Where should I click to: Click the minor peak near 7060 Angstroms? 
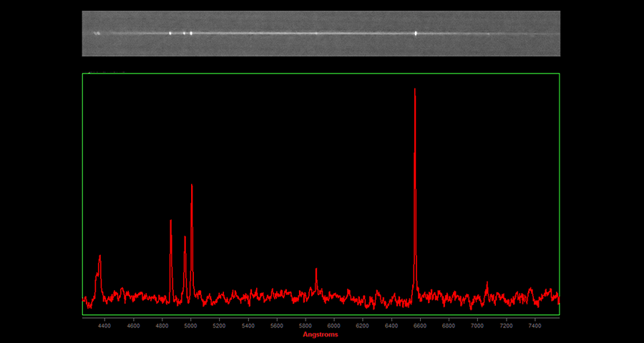(487, 283)
